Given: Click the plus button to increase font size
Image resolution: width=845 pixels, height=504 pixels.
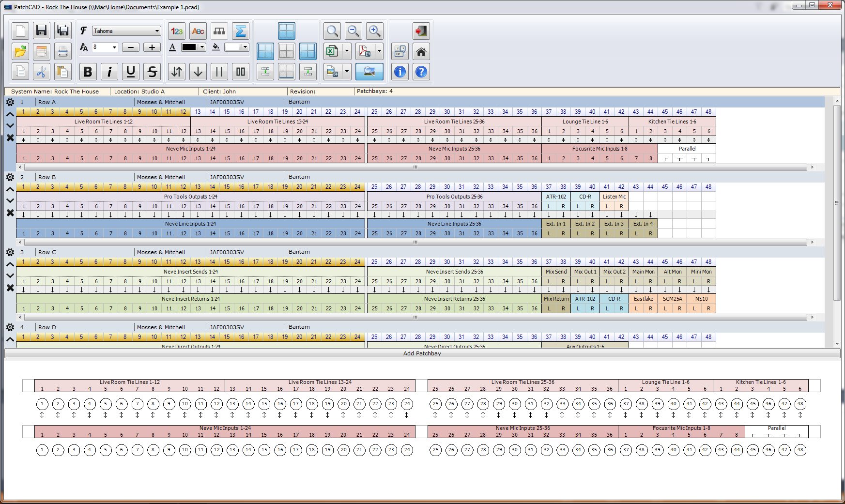Looking at the screenshot, I should 152,47.
